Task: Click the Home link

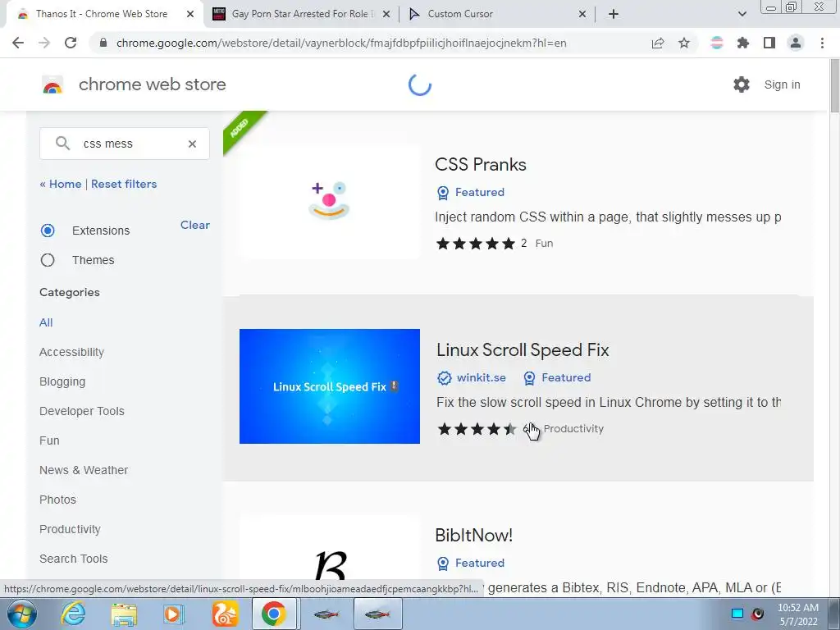Action: pos(61,184)
